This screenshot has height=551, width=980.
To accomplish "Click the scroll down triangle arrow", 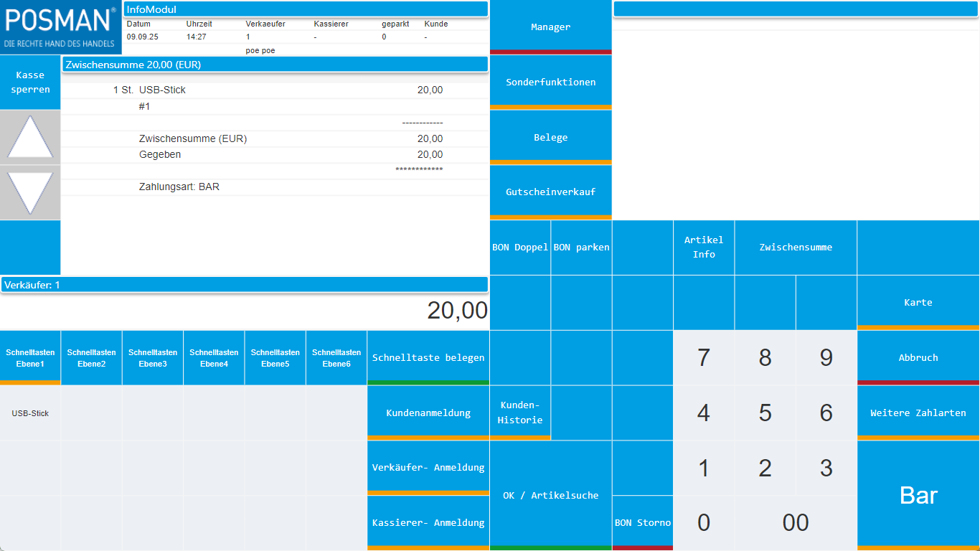I will 30,192.
